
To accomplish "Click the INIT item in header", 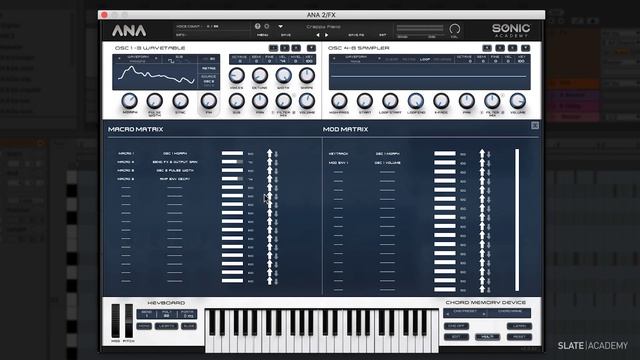I will tap(382, 35).
